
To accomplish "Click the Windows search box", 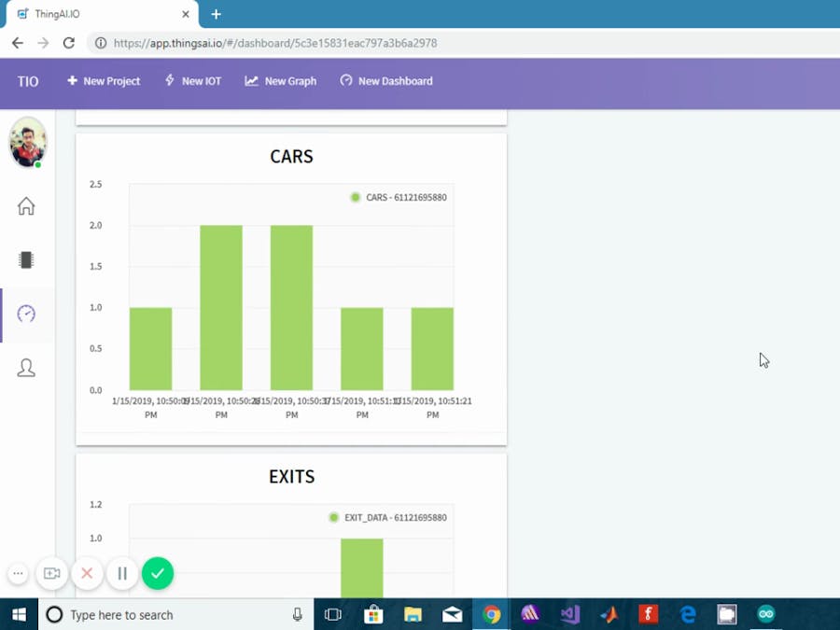I will tap(175, 614).
